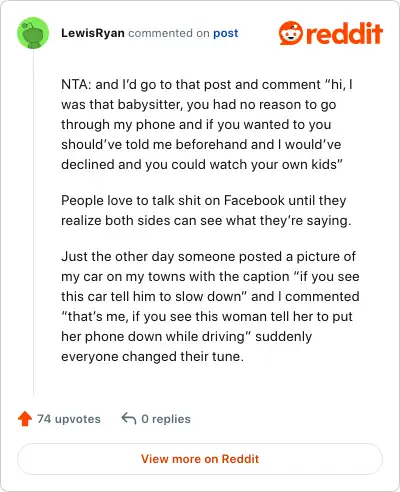Follow the blue "post" link

(x=226, y=33)
